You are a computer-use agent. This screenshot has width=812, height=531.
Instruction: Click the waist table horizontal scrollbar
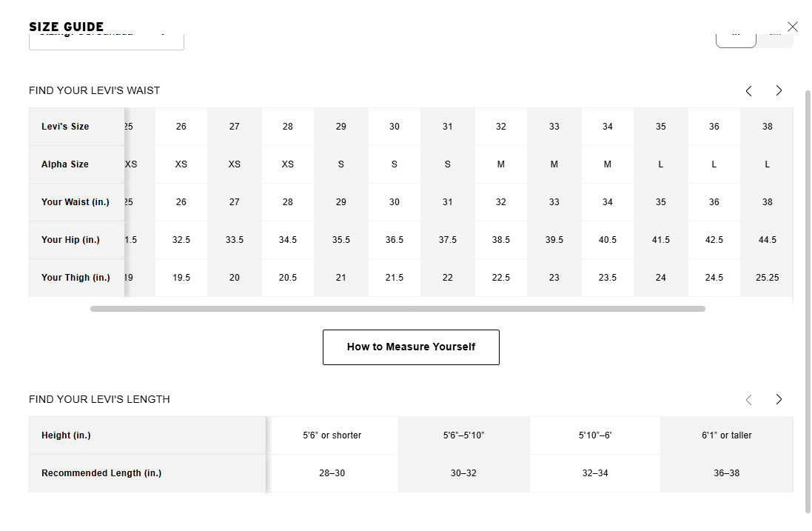coord(397,309)
